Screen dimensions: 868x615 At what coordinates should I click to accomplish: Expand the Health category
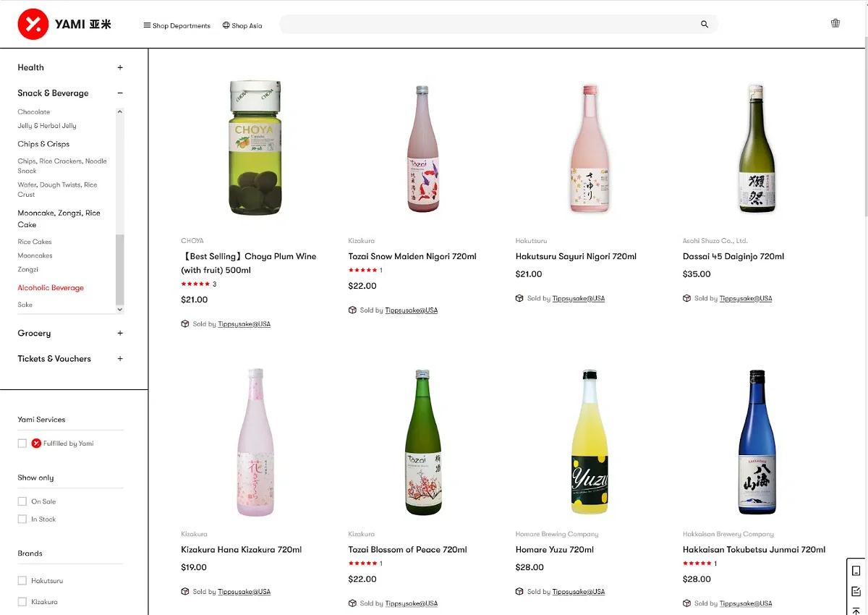pos(120,67)
